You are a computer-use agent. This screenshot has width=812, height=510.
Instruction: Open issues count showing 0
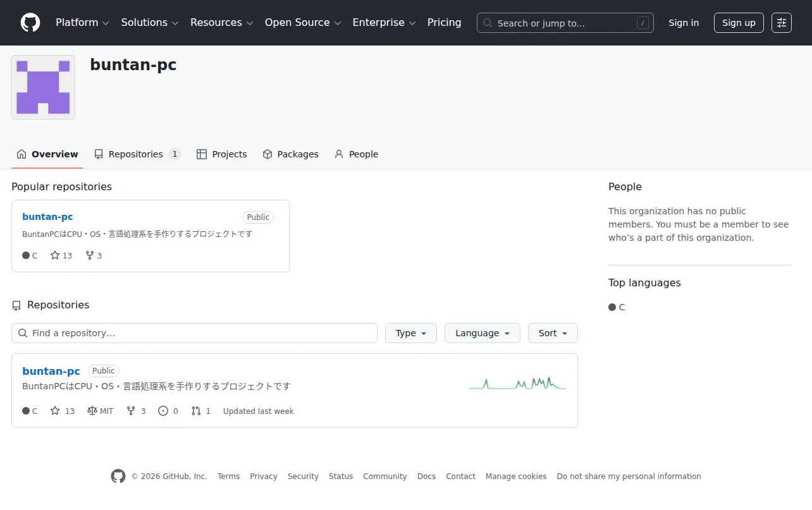point(168,411)
